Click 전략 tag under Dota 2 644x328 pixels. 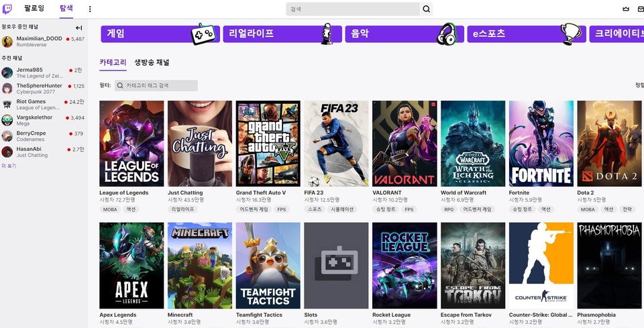(x=627, y=209)
